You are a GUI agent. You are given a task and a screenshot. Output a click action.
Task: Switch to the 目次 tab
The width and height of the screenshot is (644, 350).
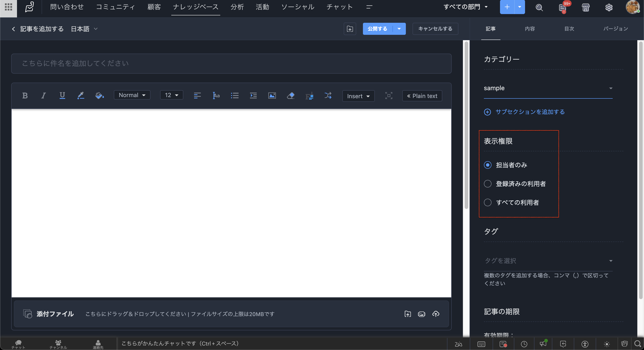point(569,29)
